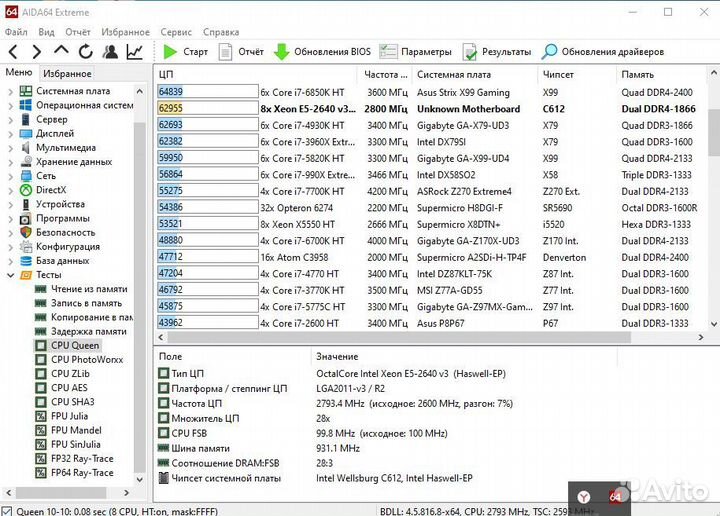This screenshot has width=720, height=516.
Task: Open the Сервис menu
Action: point(176,32)
